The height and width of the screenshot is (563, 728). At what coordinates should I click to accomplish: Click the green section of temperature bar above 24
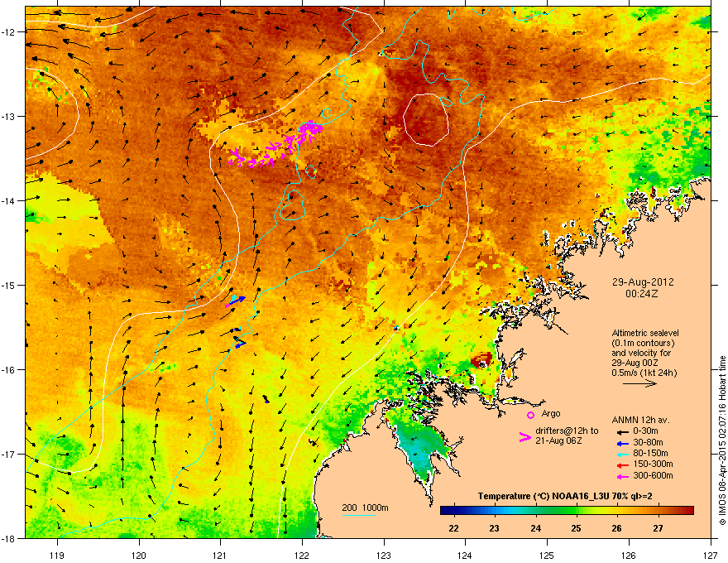(x=536, y=510)
